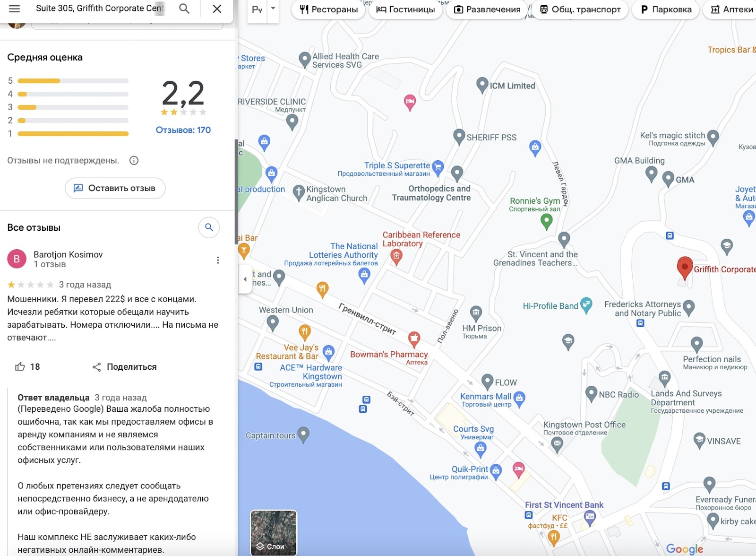Viewport: 756px width, 556px height.
Task: Open the language input dropdown arrow
Action: 273,9
